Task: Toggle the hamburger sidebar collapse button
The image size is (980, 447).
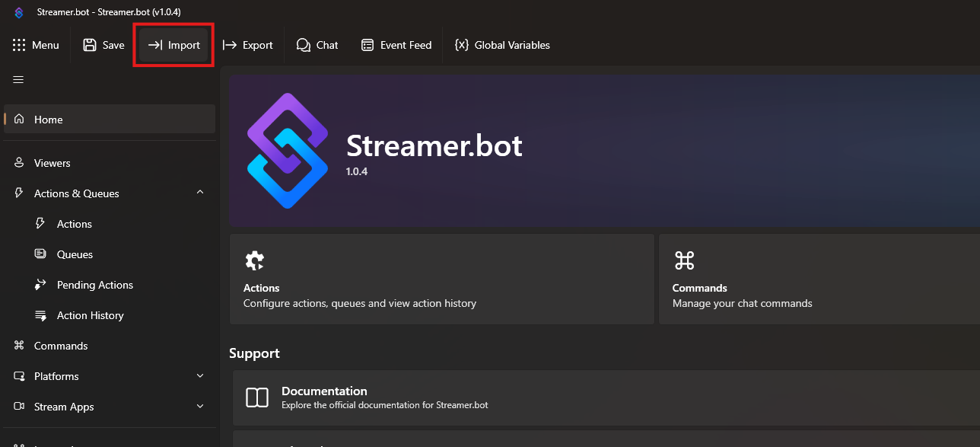Action: [x=18, y=80]
